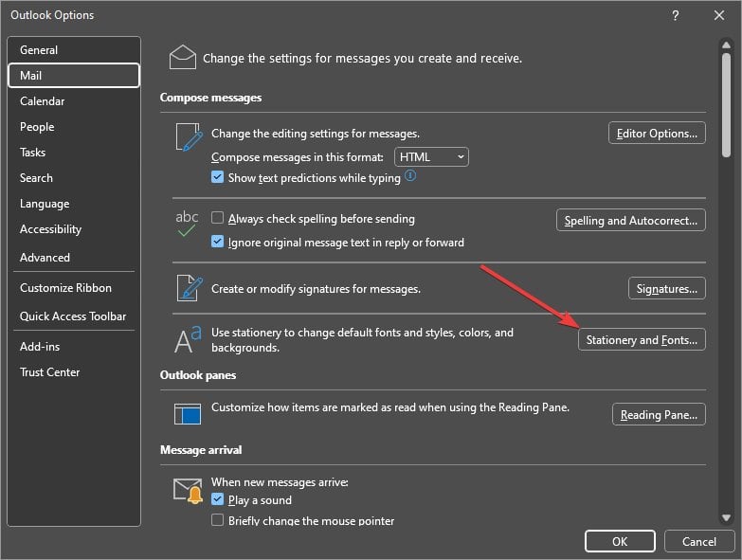Open Language options
This screenshot has width=742, height=560.
[x=74, y=204]
